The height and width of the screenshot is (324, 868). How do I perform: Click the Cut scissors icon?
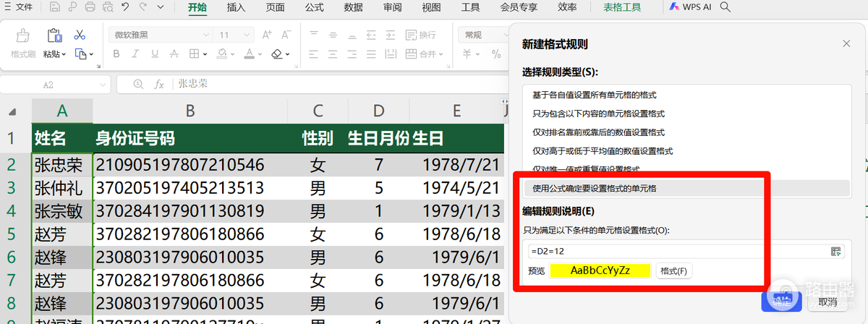click(80, 35)
